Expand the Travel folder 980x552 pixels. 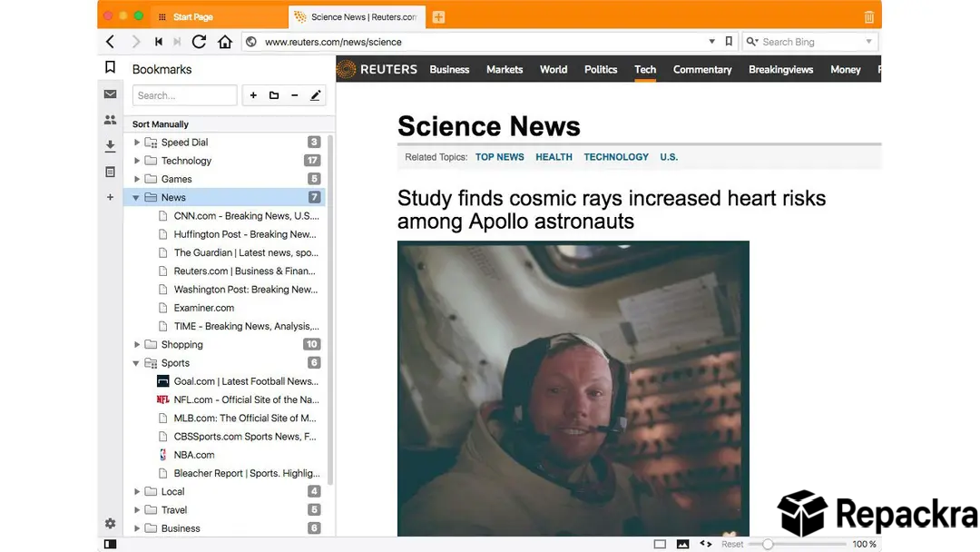137,510
